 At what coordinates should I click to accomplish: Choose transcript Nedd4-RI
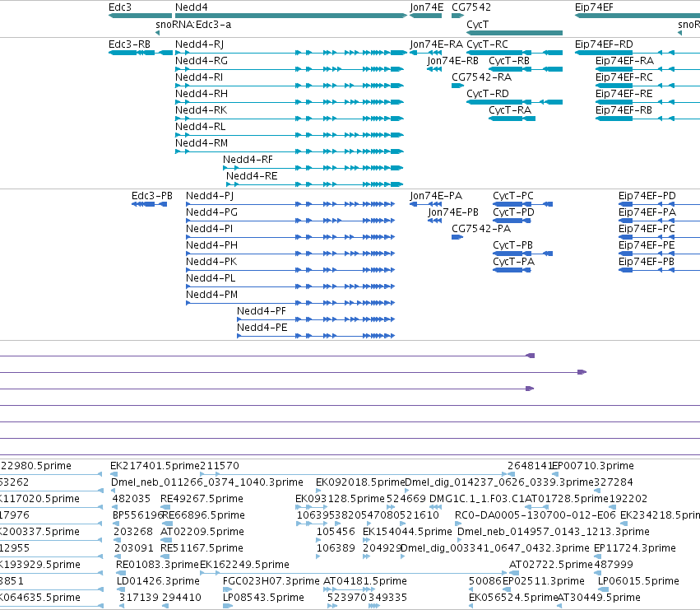pyautogui.click(x=199, y=77)
